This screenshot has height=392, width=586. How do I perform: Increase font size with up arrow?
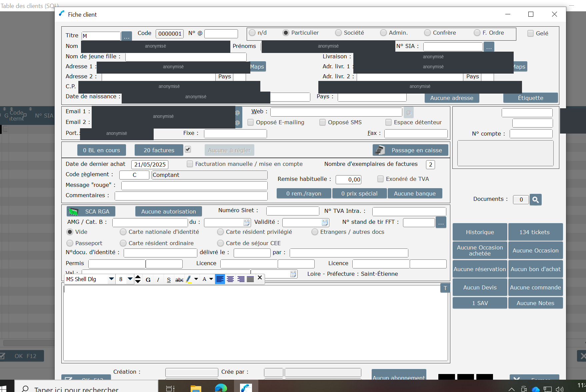click(138, 277)
